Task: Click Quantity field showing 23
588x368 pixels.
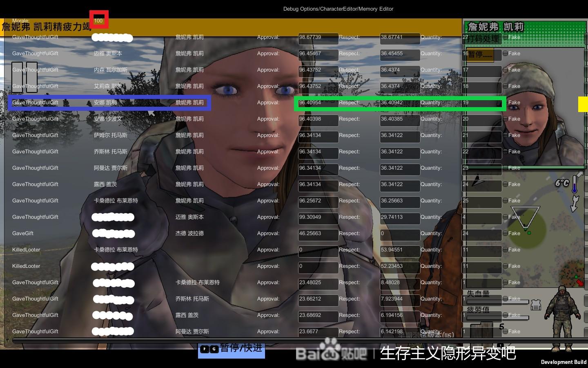Action: [481, 169]
